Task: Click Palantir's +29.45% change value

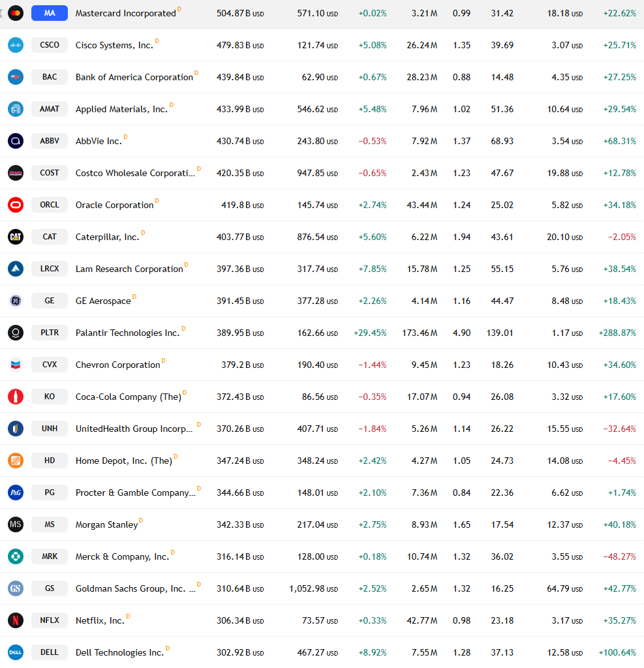Action: tap(370, 333)
